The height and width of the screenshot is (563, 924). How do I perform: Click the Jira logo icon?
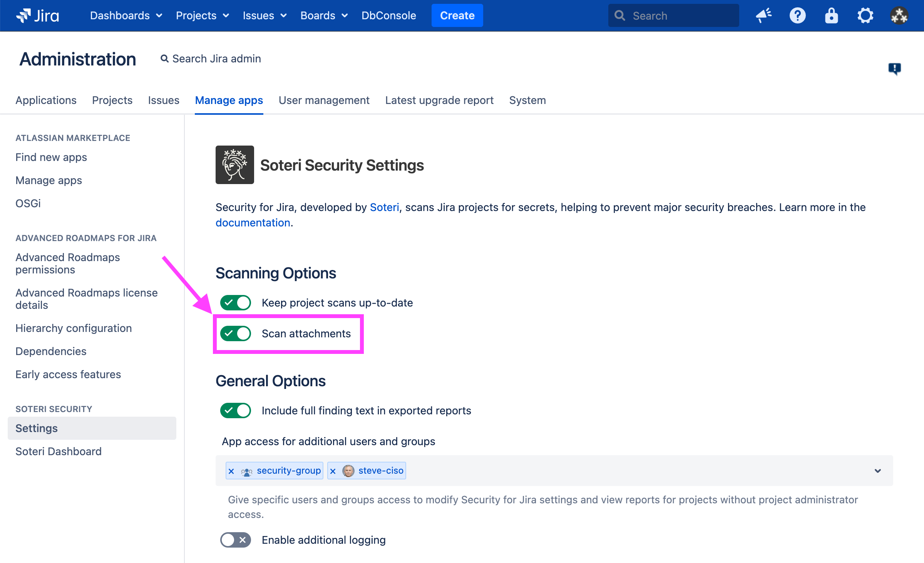[24, 15]
